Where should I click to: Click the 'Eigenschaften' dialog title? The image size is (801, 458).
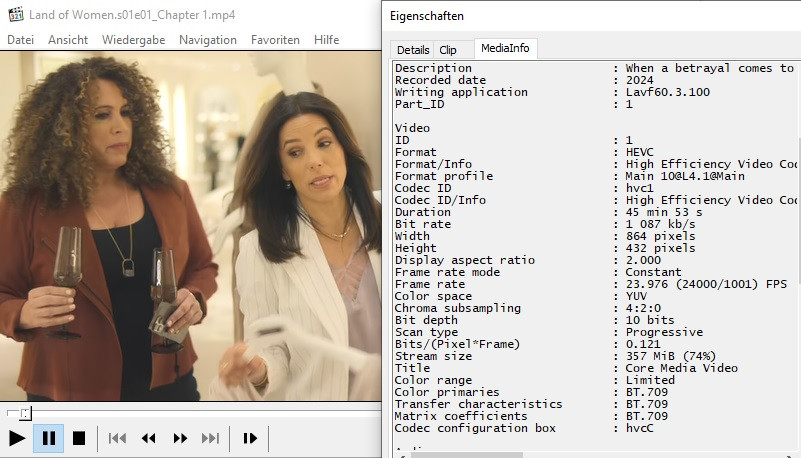coord(427,16)
